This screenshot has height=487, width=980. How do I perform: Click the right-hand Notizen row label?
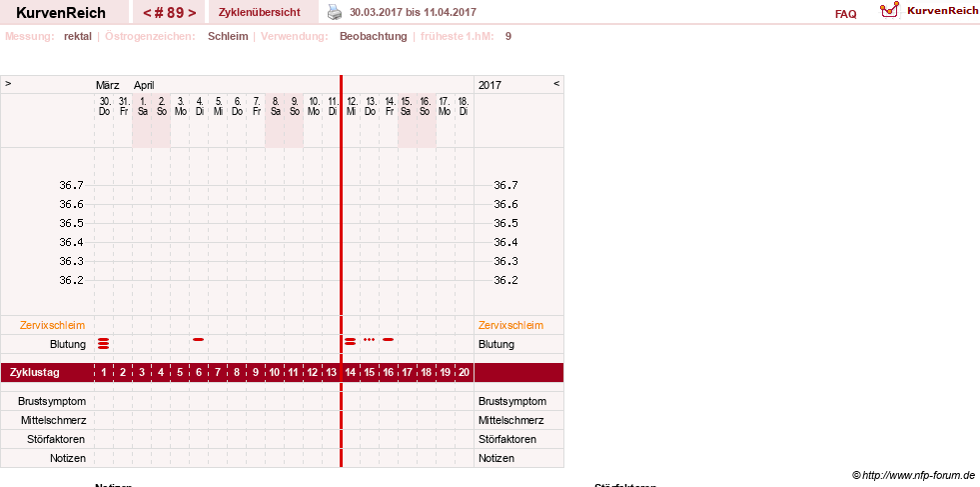[x=496, y=458]
